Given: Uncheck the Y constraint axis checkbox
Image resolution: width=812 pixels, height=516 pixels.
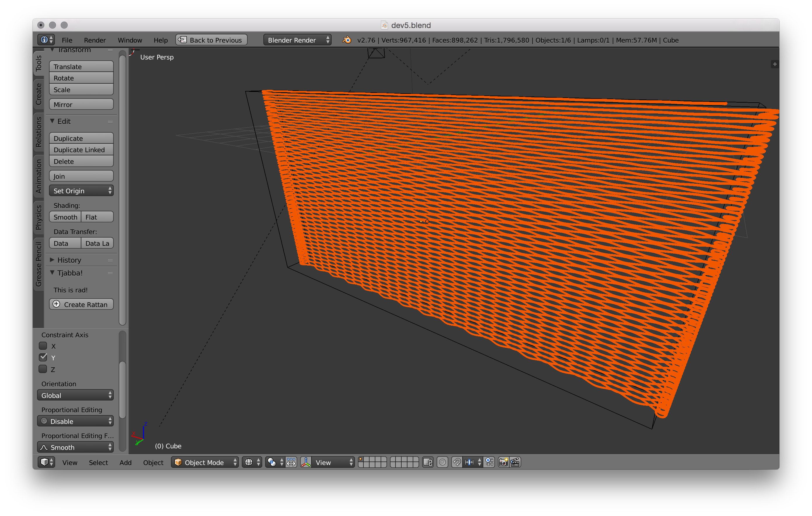Looking at the screenshot, I should click(43, 357).
